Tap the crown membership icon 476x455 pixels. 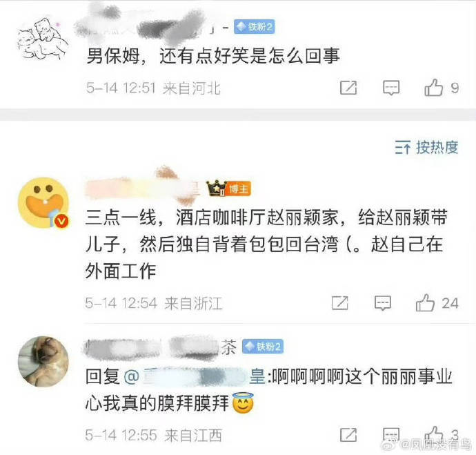point(216,188)
